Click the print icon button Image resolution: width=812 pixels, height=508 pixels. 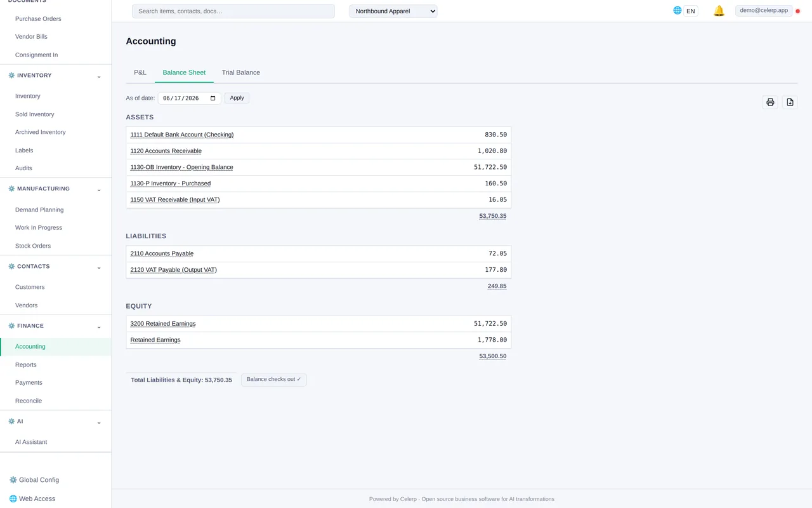click(x=770, y=102)
